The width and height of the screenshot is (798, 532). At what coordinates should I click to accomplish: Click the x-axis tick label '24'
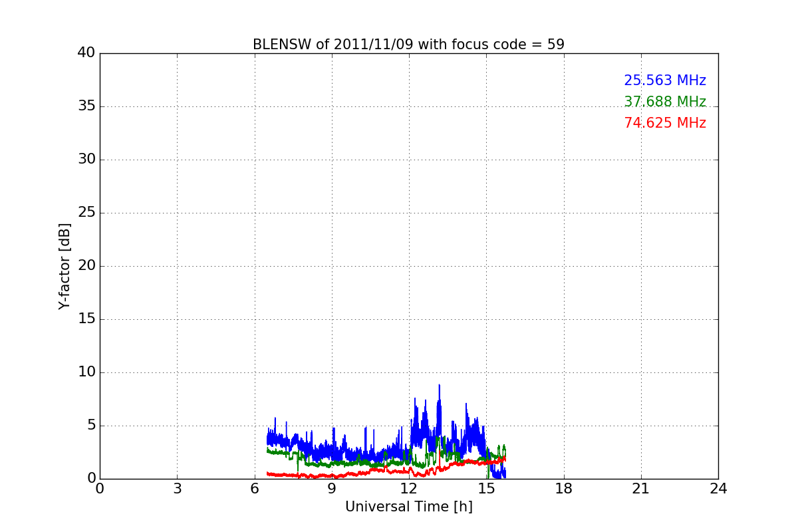click(x=718, y=489)
